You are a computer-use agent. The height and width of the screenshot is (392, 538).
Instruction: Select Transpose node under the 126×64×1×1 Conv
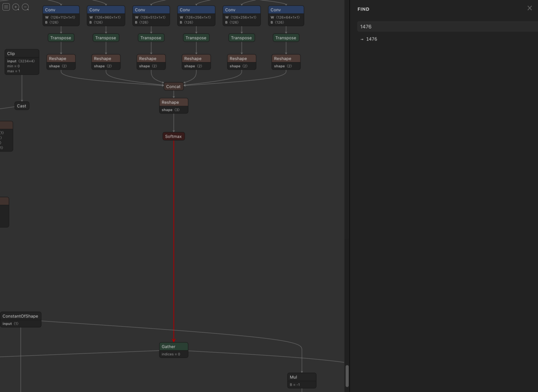(286, 38)
